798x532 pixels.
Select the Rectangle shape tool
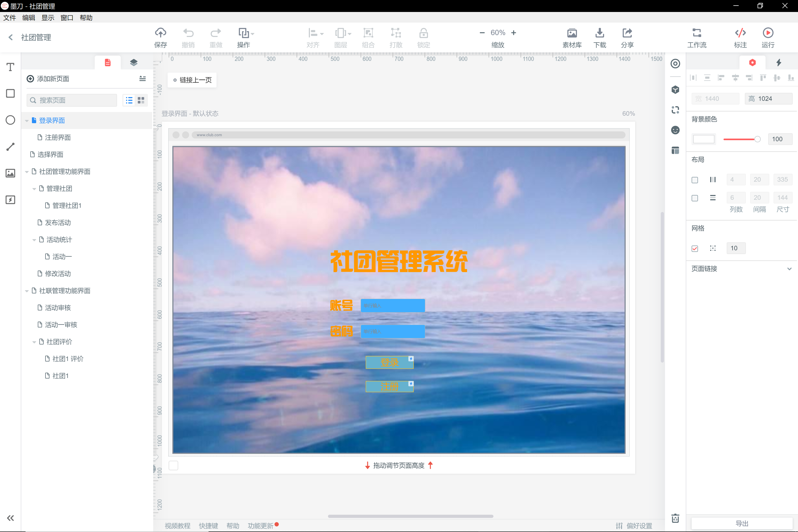tap(11, 93)
